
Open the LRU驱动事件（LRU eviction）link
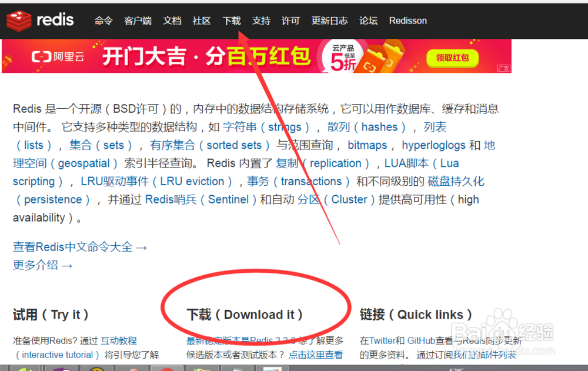pos(157,181)
